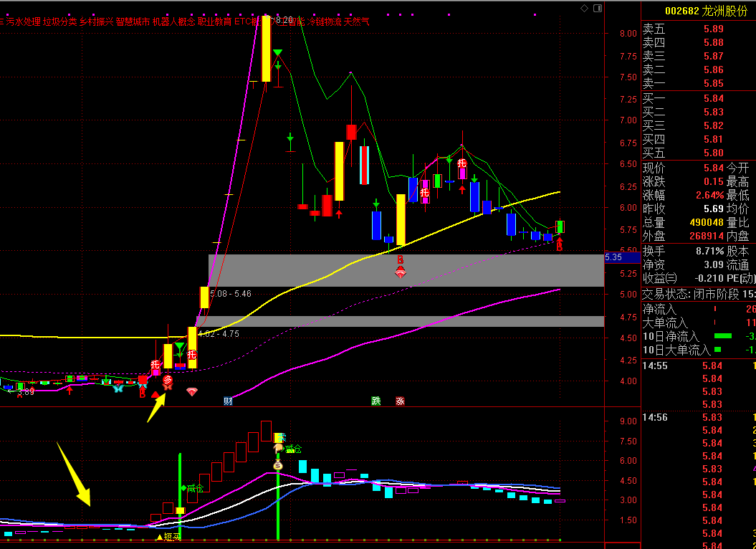Open the 职业教育 concept tag

pyautogui.click(x=214, y=22)
